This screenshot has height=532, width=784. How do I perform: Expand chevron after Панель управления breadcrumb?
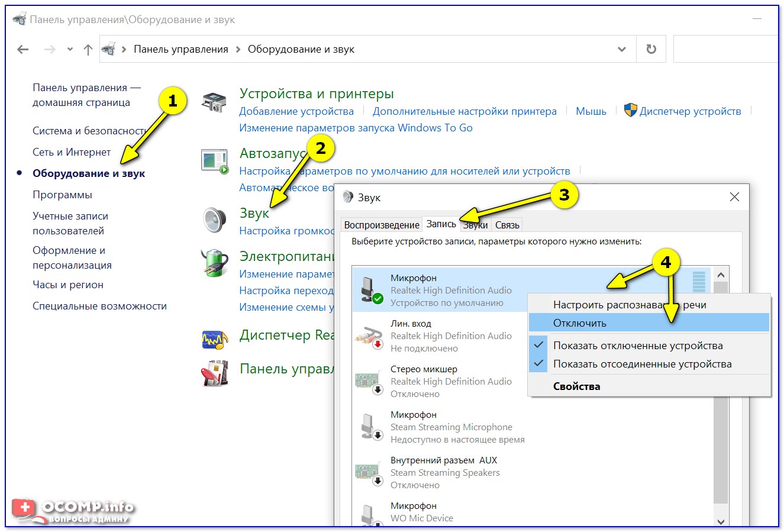click(x=238, y=50)
